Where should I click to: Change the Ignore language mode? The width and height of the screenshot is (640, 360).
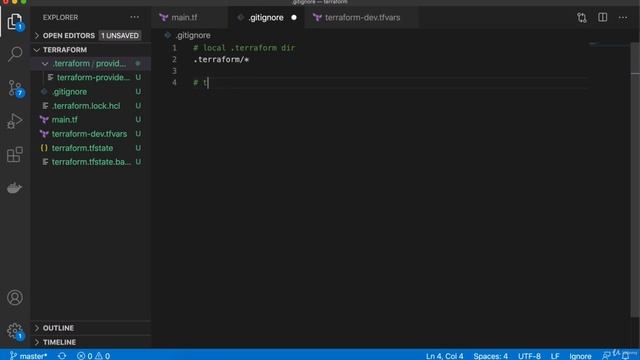580,356
